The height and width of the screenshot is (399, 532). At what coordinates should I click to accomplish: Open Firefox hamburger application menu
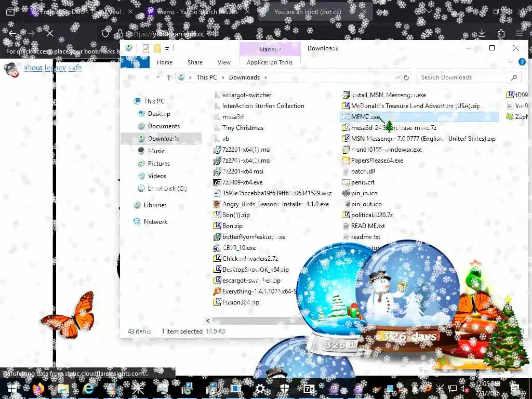pos(520,33)
